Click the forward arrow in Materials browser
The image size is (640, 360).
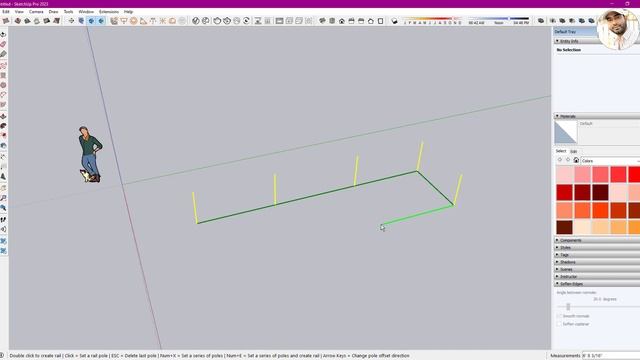point(568,160)
